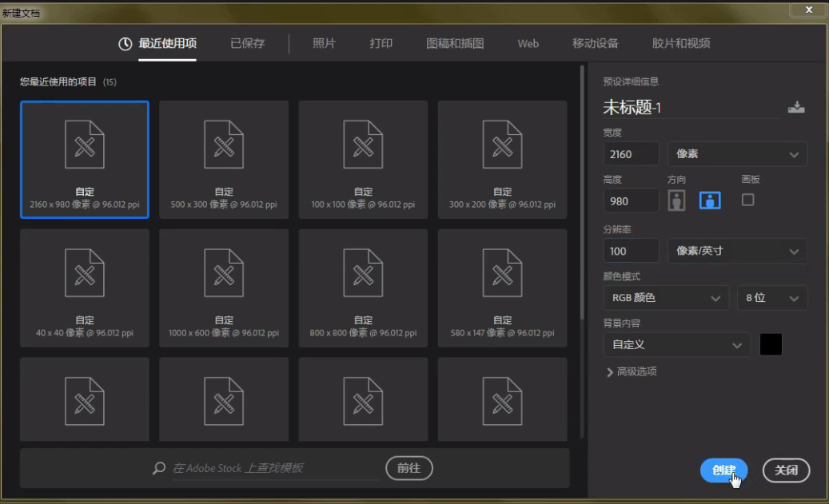Select the 500 x 300 recent preset

click(223, 160)
